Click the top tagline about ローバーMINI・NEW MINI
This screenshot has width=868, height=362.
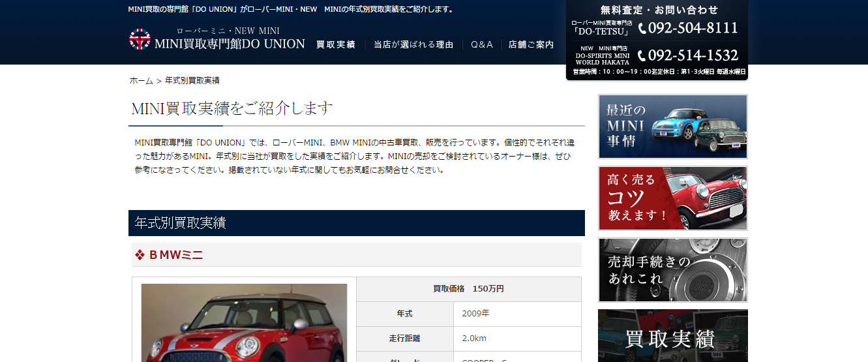292,10
